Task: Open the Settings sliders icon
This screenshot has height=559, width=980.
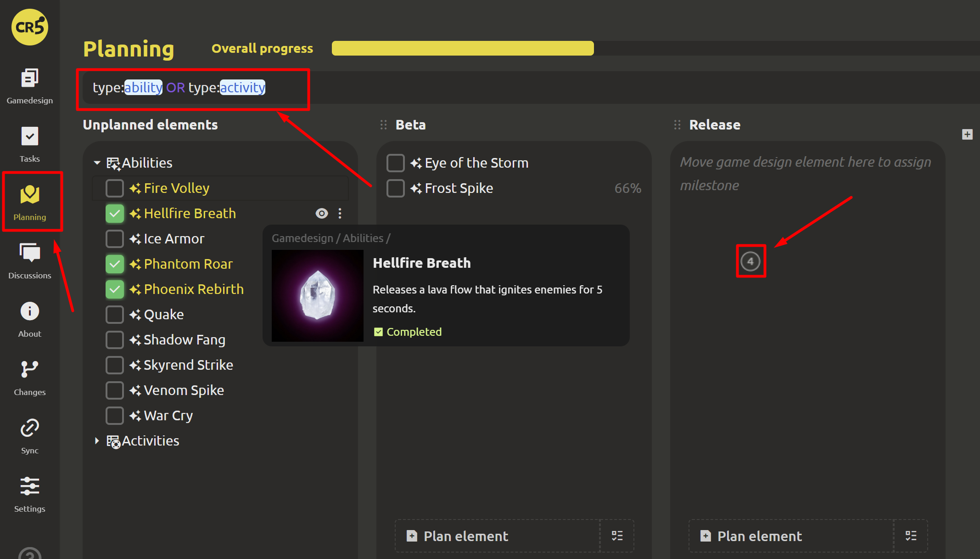Action: pos(29,486)
